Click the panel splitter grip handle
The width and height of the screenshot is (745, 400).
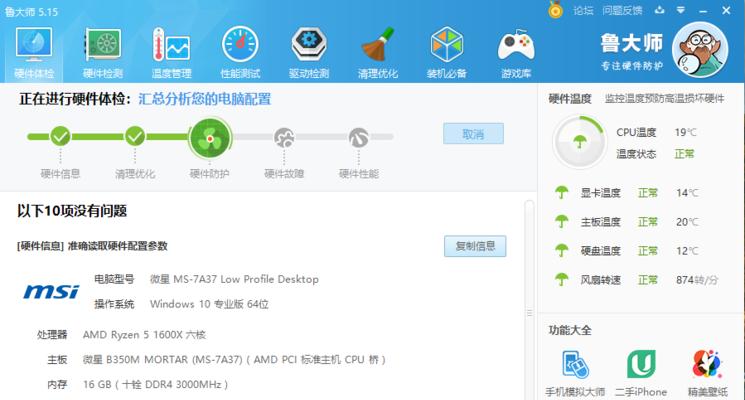coord(530,313)
